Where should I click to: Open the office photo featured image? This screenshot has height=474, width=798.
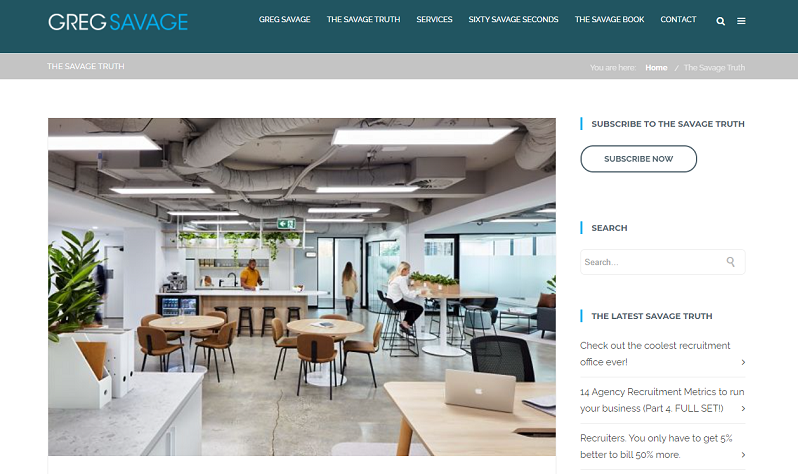pyautogui.click(x=302, y=287)
